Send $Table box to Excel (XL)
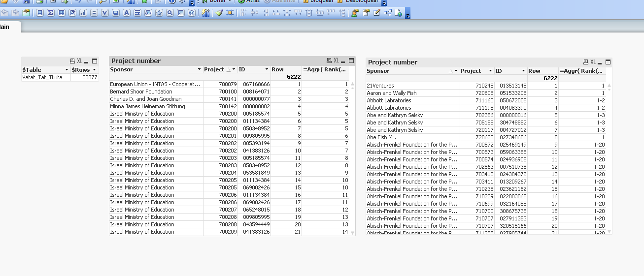This screenshot has height=276, width=644. (79, 61)
